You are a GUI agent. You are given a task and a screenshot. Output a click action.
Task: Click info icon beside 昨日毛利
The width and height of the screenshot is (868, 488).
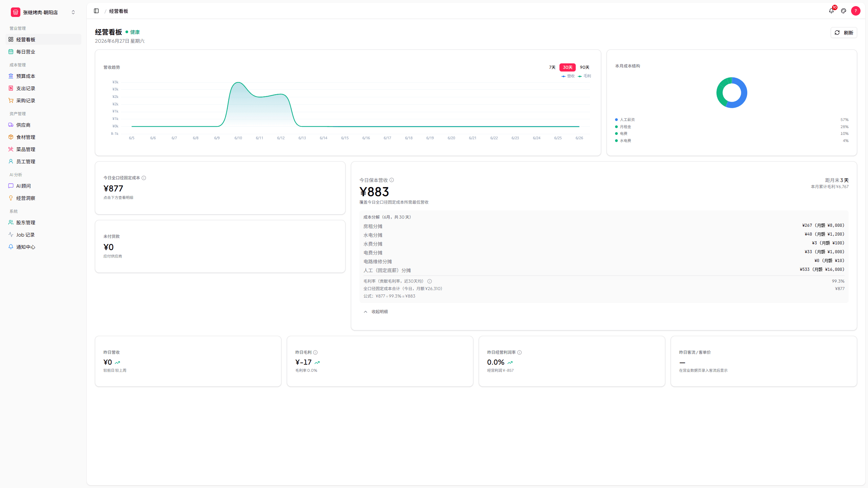315,352
